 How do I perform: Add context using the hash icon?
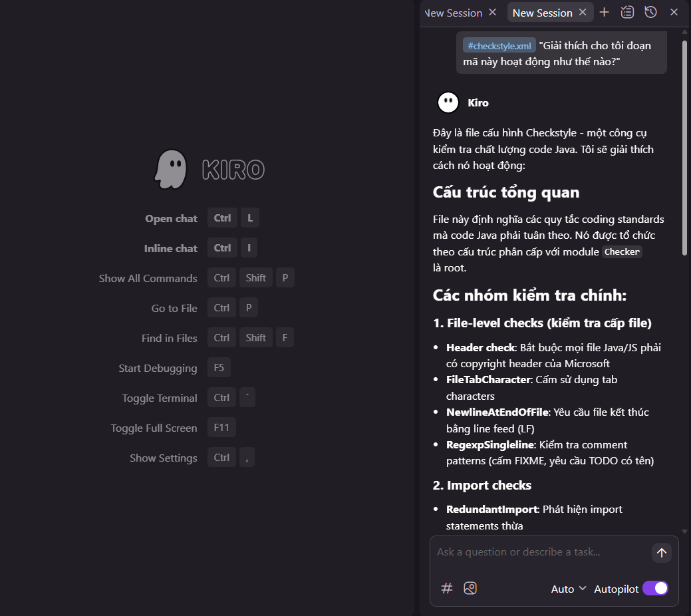(447, 588)
